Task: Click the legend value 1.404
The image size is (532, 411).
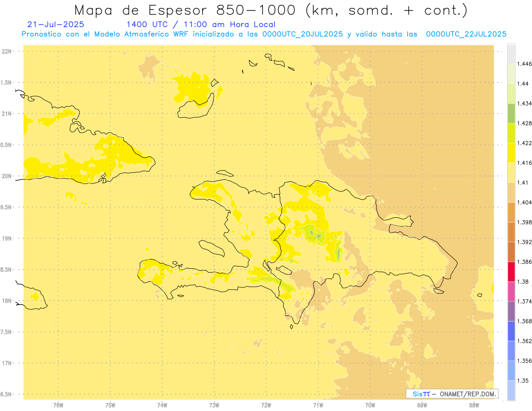Action: [524, 203]
